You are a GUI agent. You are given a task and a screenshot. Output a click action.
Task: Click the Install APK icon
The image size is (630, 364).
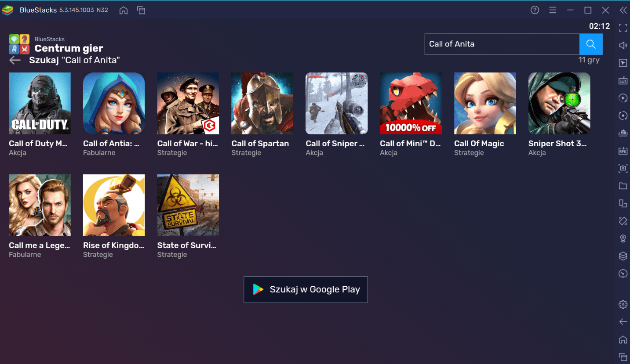[623, 151]
